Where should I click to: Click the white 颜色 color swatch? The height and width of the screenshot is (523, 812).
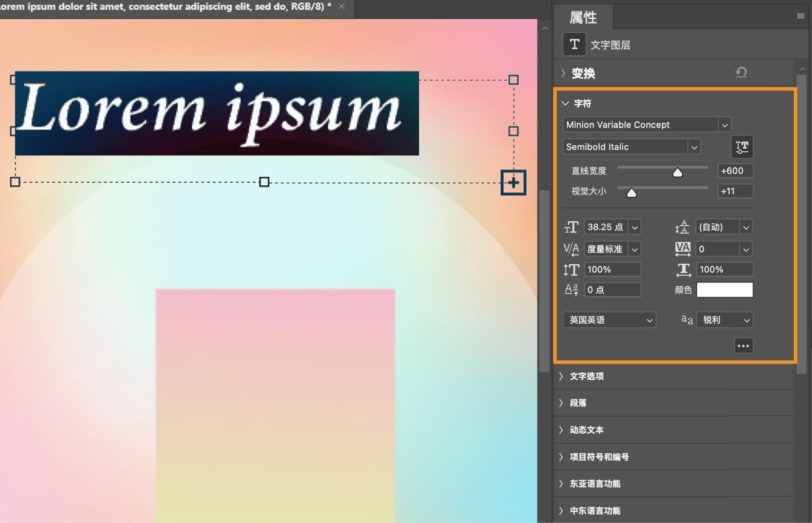click(725, 290)
